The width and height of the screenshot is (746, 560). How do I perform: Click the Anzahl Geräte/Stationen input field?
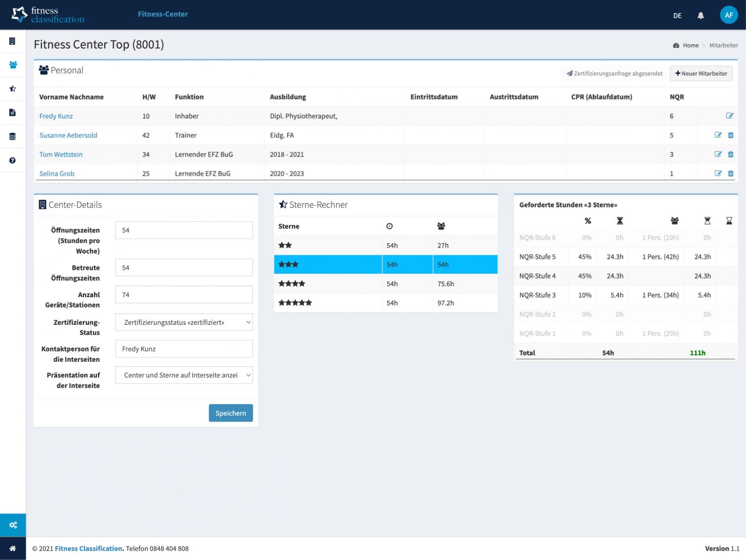tap(184, 295)
